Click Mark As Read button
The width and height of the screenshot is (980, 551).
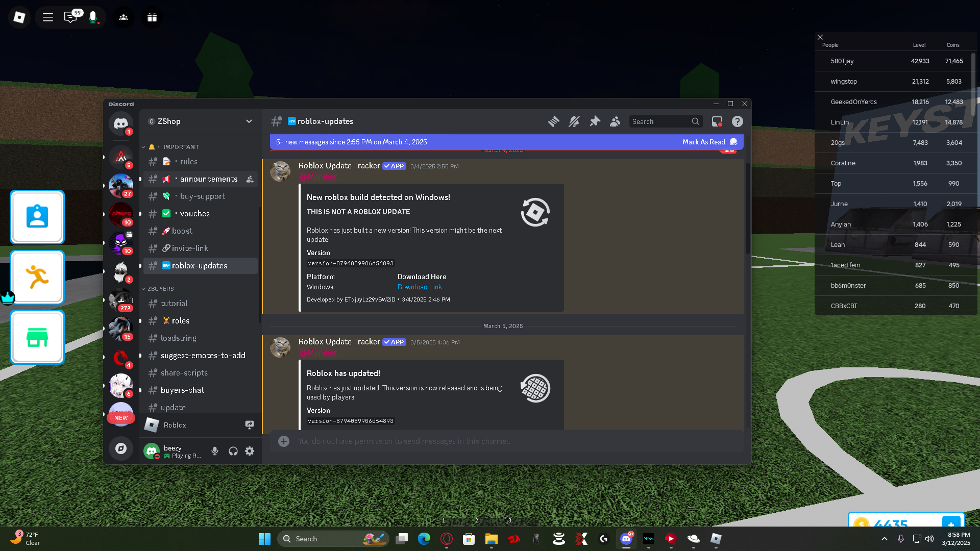tap(709, 142)
